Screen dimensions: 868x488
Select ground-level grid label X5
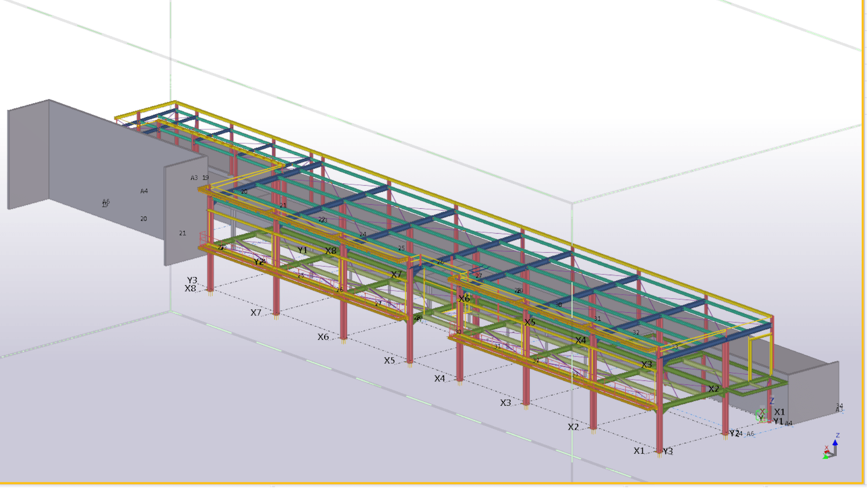click(x=389, y=361)
